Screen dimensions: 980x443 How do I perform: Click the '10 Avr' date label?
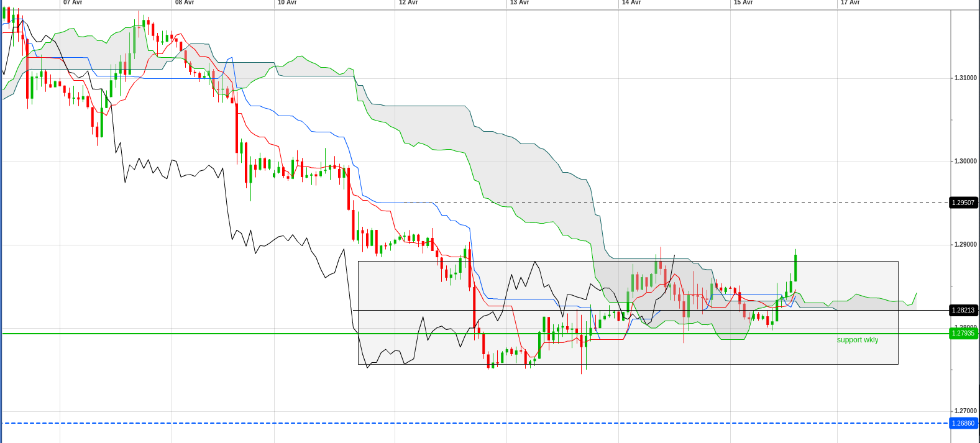point(287,2)
